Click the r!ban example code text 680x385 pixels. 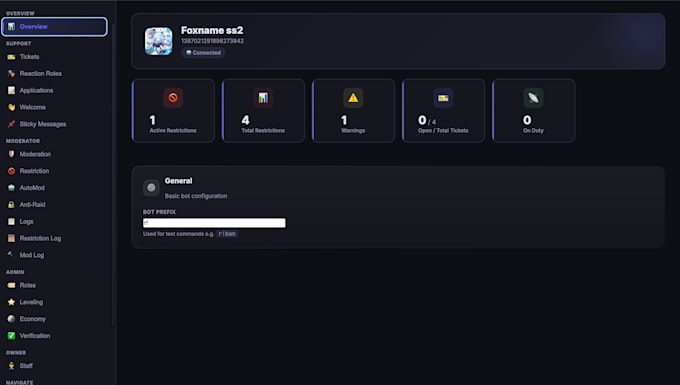click(x=227, y=234)
